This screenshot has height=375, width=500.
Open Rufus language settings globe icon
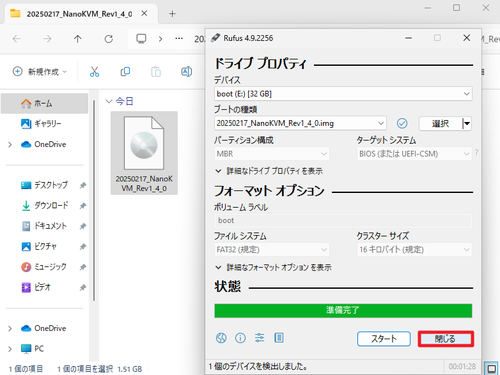click(x=221, y=338)
